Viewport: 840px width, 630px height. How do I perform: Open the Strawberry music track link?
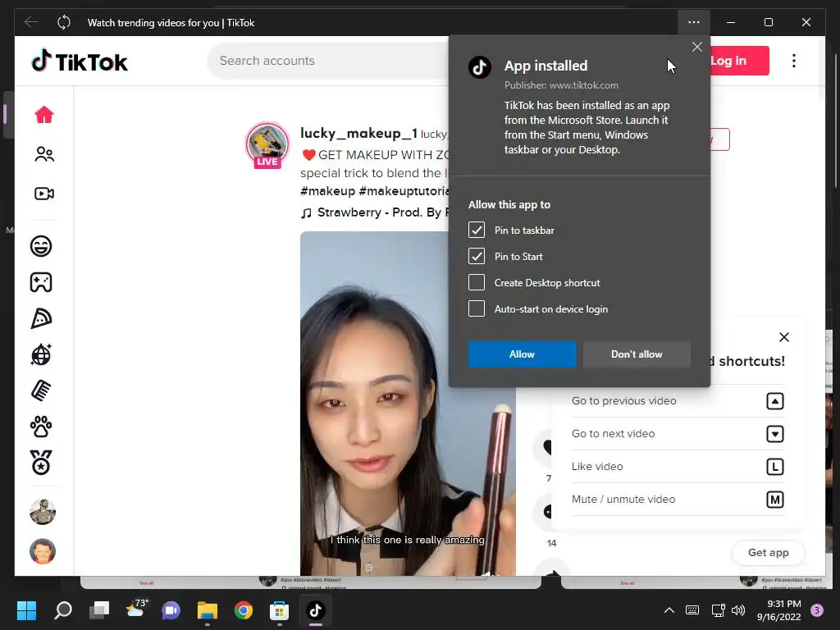click(x=373, y=212)
